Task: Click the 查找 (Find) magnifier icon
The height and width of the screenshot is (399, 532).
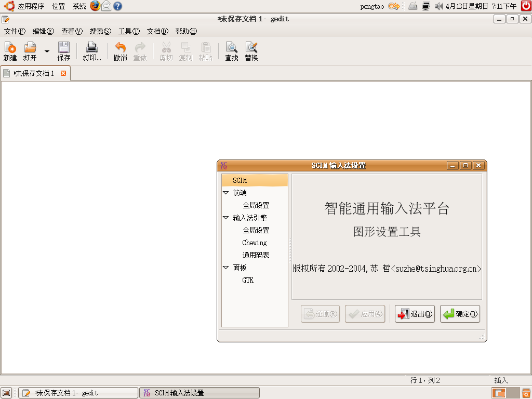Action: click(x=232, y=51)
